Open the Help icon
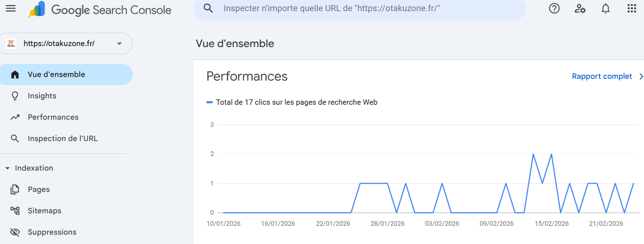Screen dimensions: 644x244 (554, 8)
